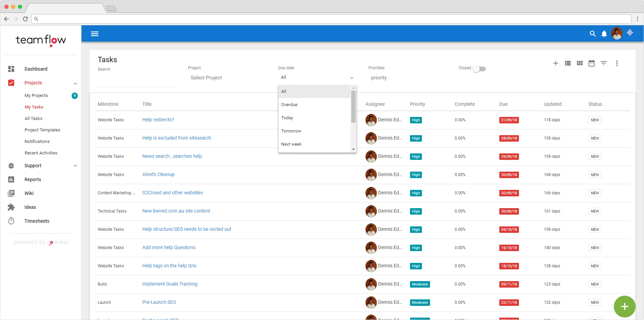Open Wiki in sidebar
This screenshot has height=320, width=644.
29,193
